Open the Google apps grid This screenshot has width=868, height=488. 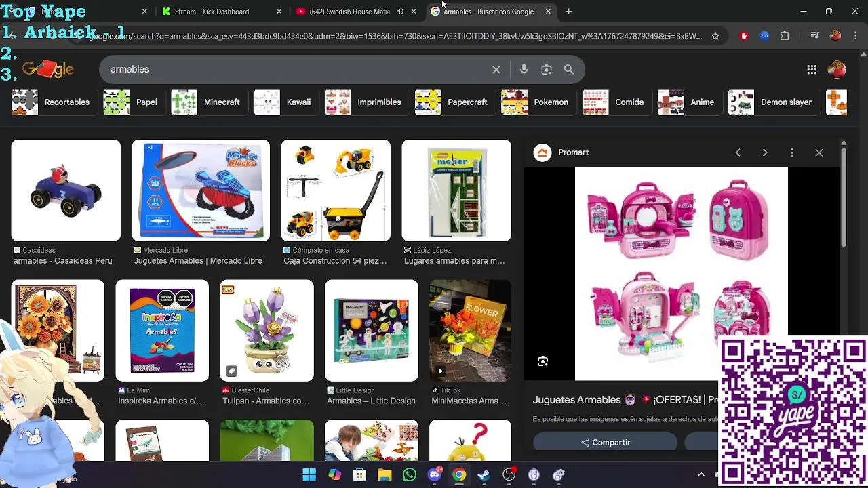coord(812,69)
